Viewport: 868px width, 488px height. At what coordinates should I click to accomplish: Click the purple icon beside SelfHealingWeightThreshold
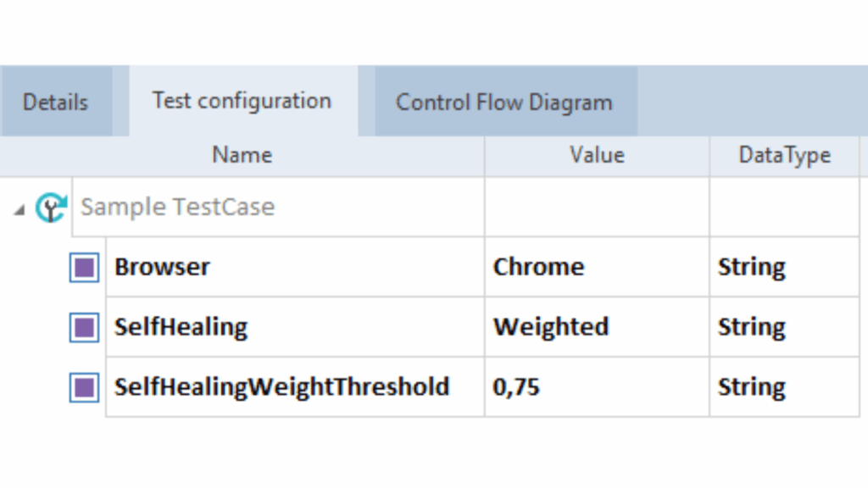(84, 388)
